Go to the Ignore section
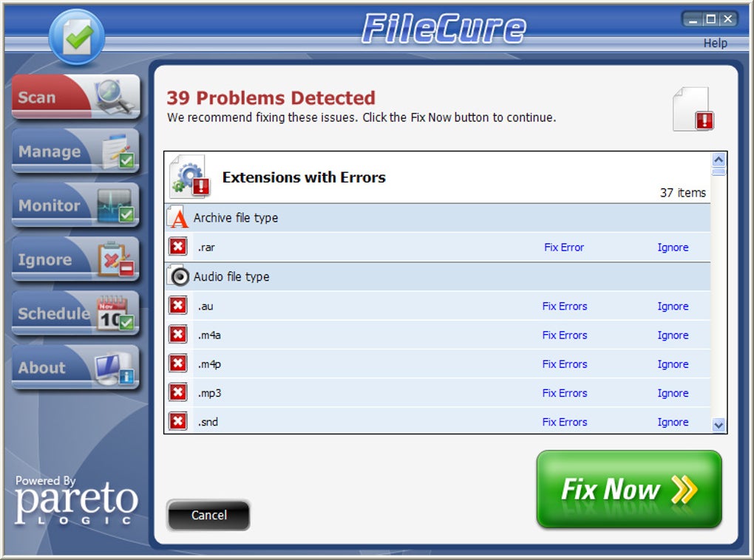The image size is (754, 560). 75,259
